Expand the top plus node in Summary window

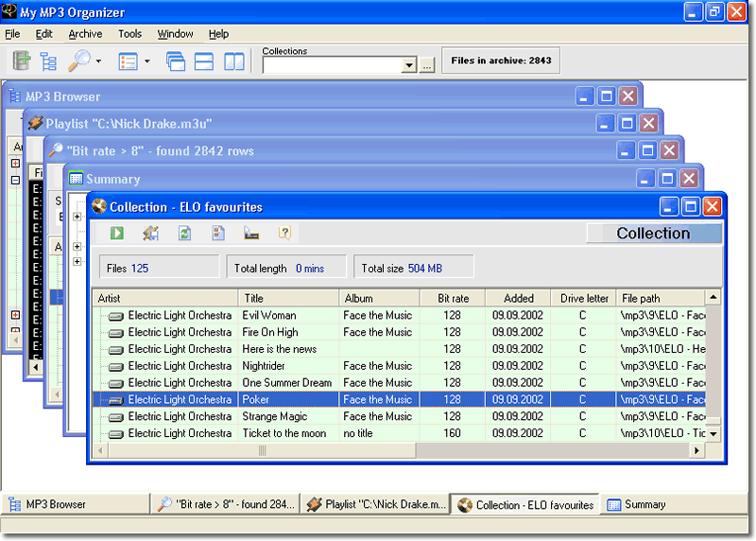77,217
